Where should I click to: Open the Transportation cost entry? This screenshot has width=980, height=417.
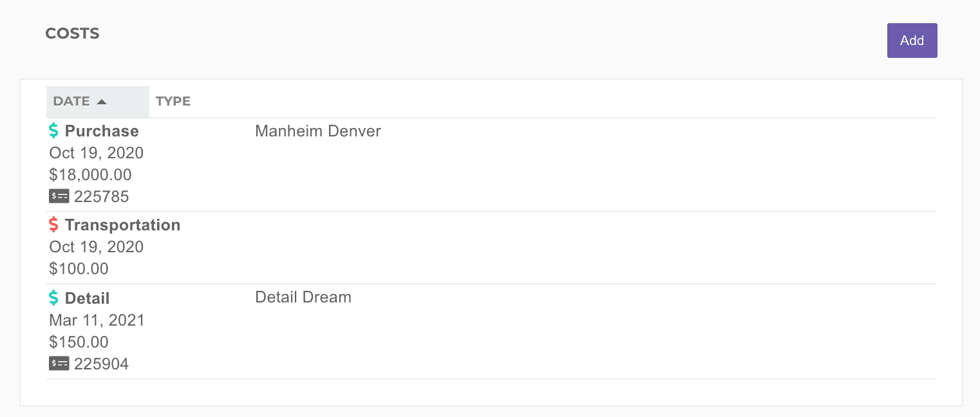122,225
